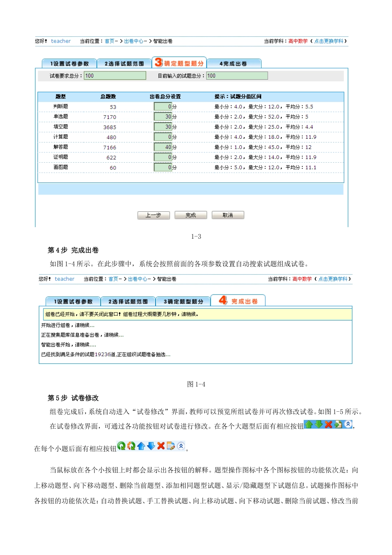Click the teacher username in upper screenshot
The height and width of the screenshot is (555, 392).
coord(61,41)
